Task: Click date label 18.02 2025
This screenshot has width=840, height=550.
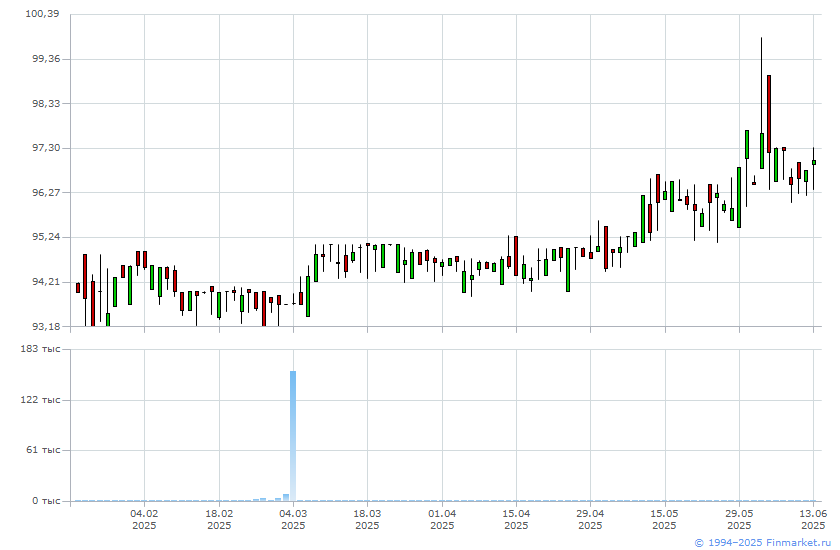Action: 219,519
